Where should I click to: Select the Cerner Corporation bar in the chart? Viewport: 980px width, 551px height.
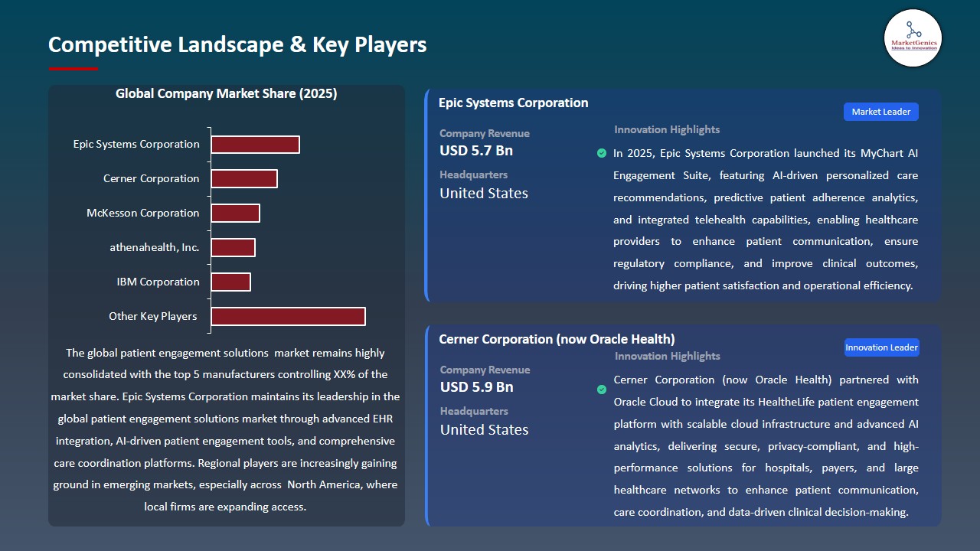tap(244, 178)
